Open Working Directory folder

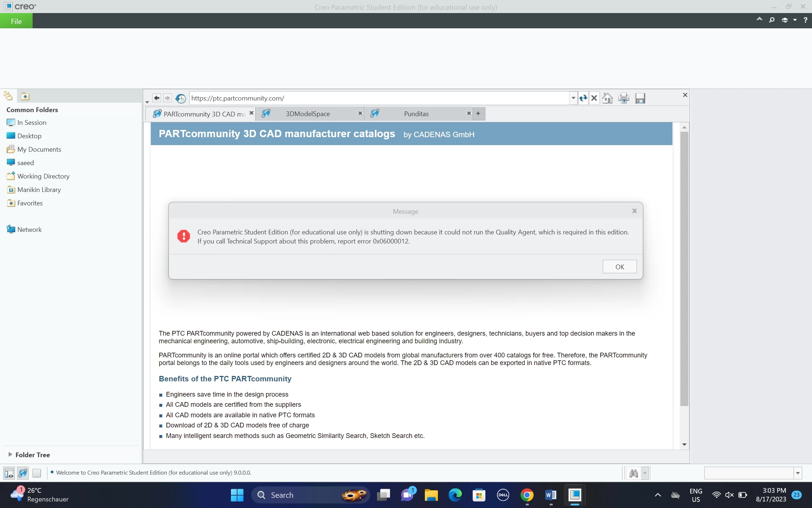43,176
